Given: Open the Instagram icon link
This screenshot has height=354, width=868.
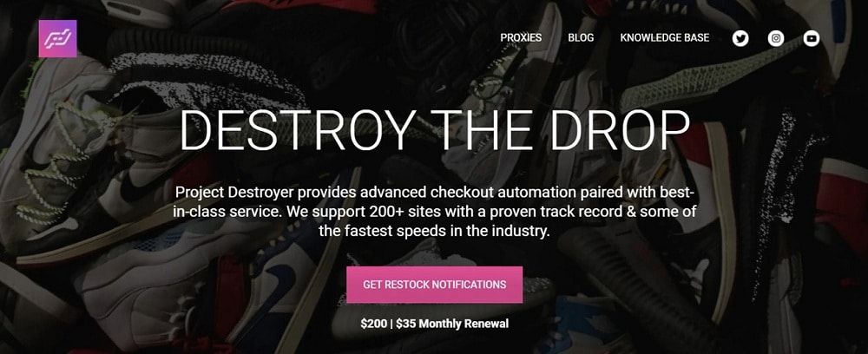Looking at the screenshot, I should 776,38.
